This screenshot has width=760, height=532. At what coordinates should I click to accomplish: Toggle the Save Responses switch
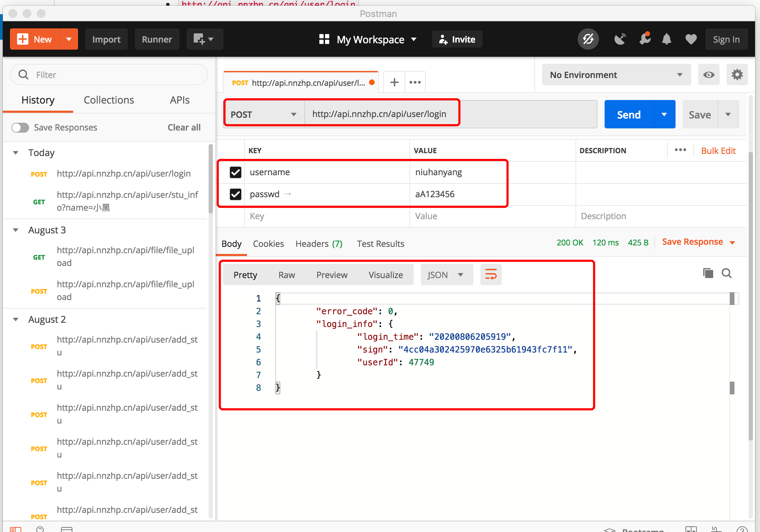coord(20,127)
